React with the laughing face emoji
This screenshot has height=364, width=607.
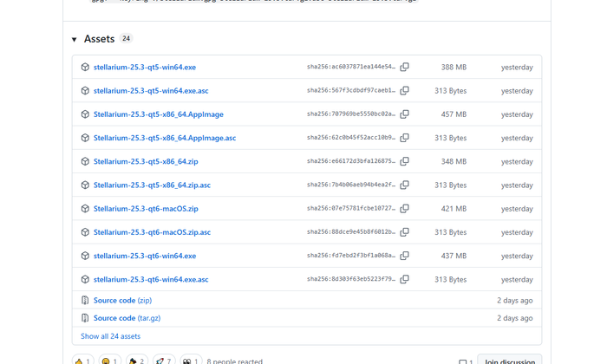[x=110, y=361]
